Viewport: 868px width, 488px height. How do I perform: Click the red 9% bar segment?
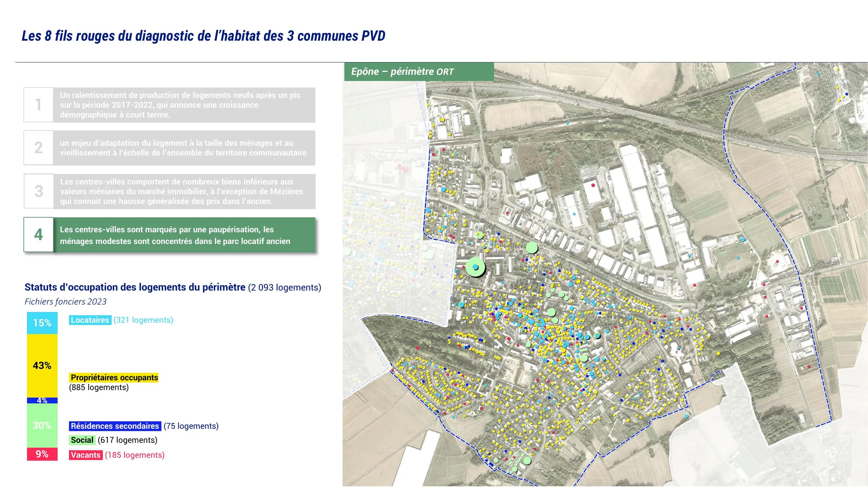42,454
